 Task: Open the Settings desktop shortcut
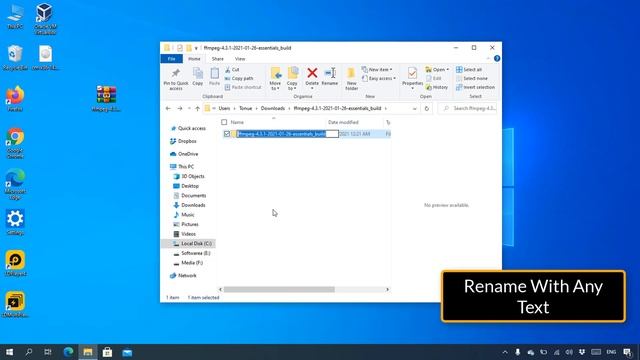tap(15, 222)
